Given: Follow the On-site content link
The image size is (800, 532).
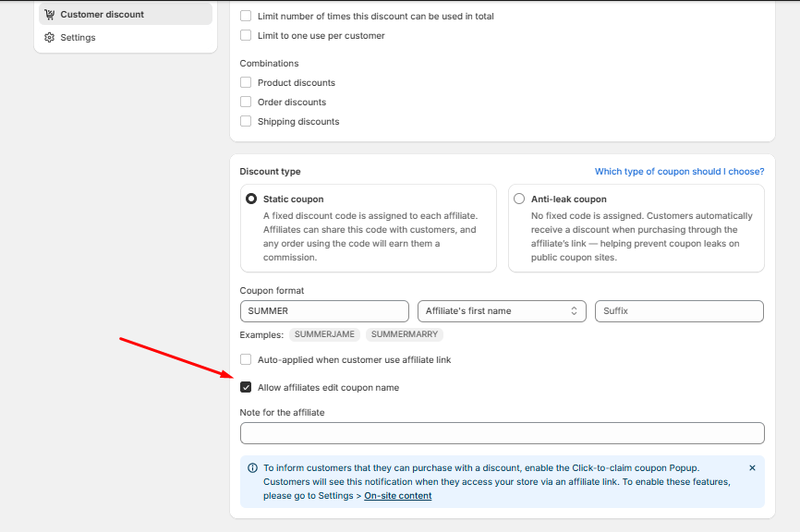Looking at the screenshot, I should point(397,496).
